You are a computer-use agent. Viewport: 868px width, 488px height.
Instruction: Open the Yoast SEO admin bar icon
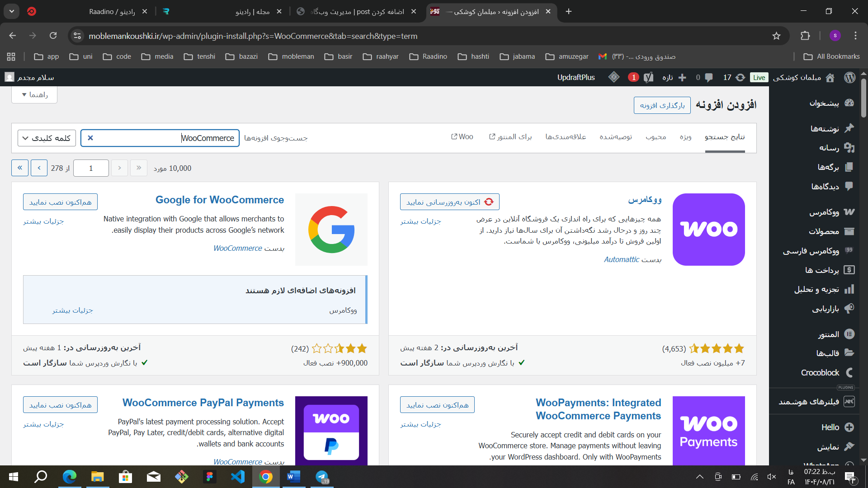click(649, 77)
